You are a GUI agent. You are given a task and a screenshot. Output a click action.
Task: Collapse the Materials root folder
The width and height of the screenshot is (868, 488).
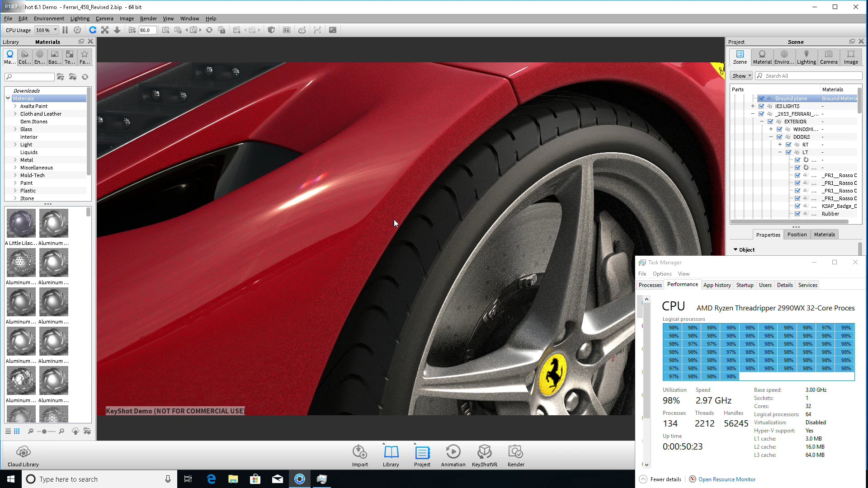[8, 98]
